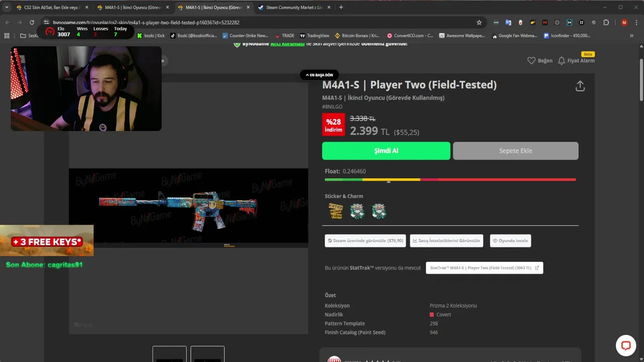
Task: Open the red M profile avatar
Action: (624, 23)
